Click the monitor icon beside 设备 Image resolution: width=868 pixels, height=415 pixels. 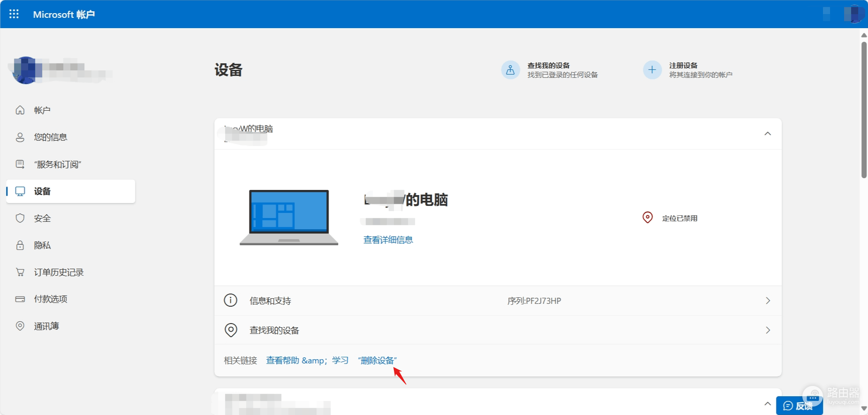click(20, 191)
